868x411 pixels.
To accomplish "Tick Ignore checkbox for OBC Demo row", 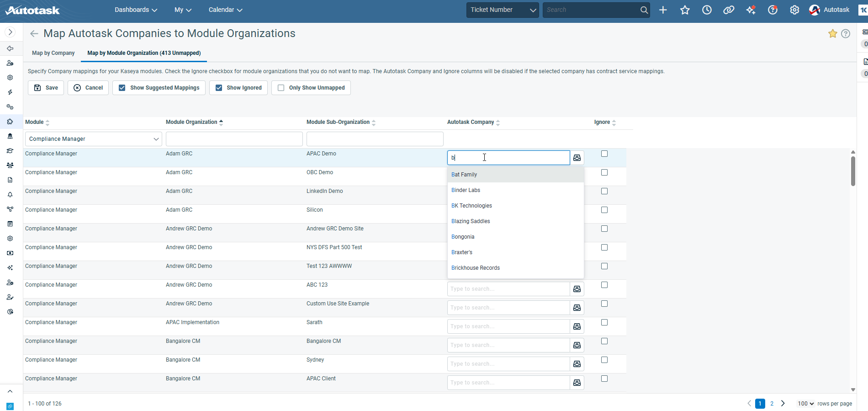I will pyautogui.click(x=604, y=172).
